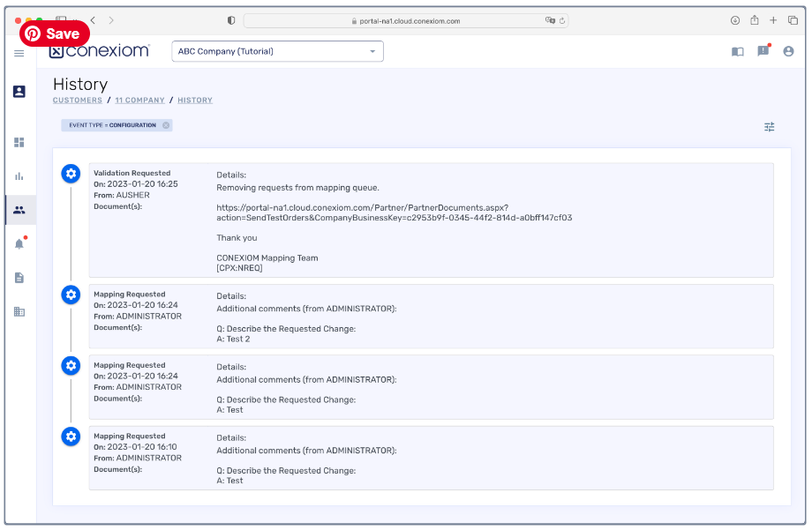Click the contact card icon in sidebar
Screen dimensions: 812x530
click(19, 92)
